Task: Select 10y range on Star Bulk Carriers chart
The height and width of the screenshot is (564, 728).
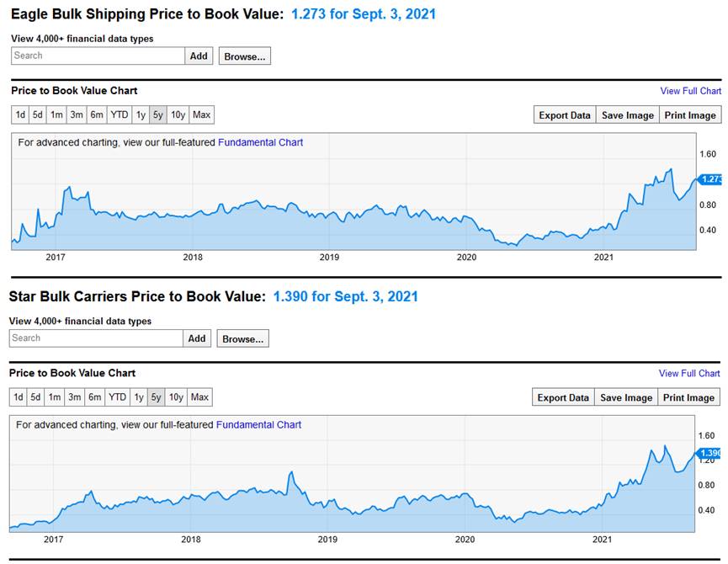Action: pyautogui.click(x=176, y=396)
